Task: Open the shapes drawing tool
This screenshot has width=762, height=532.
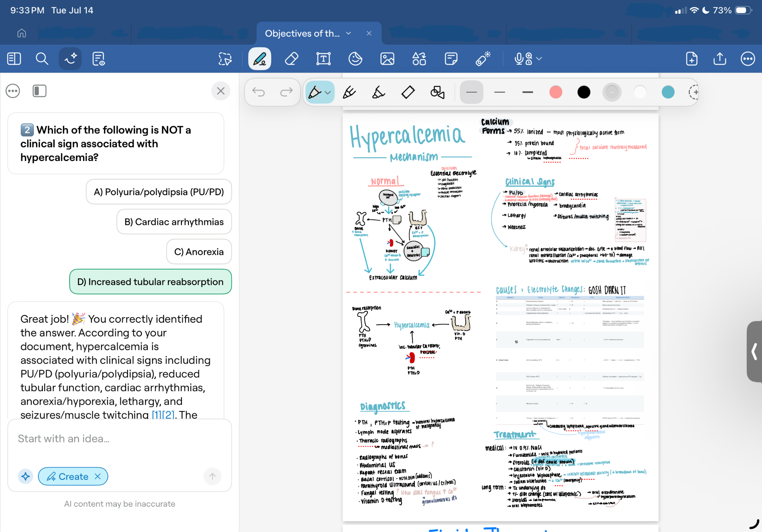Action: [437, 92]
